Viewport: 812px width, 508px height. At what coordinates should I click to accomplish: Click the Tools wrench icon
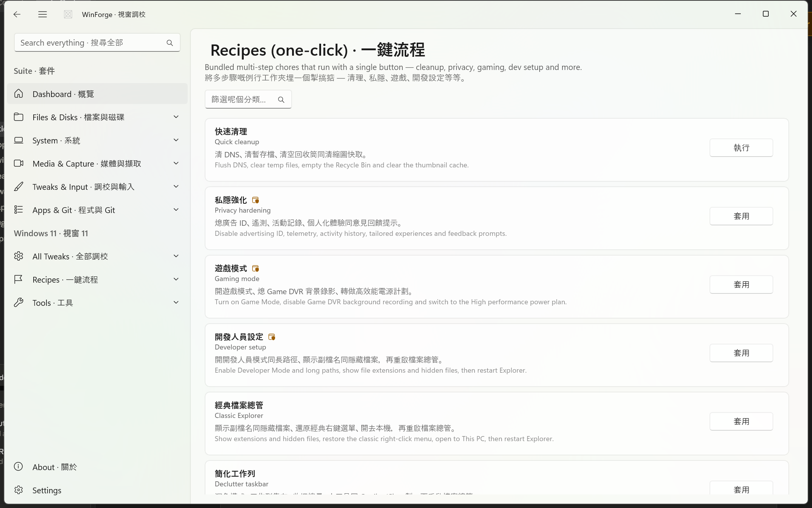19,302
